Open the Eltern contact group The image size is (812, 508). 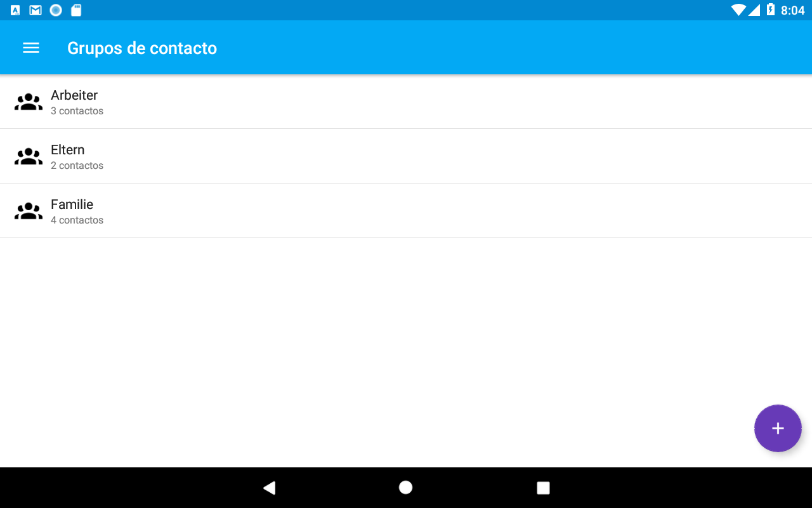[x=406, y=156]
